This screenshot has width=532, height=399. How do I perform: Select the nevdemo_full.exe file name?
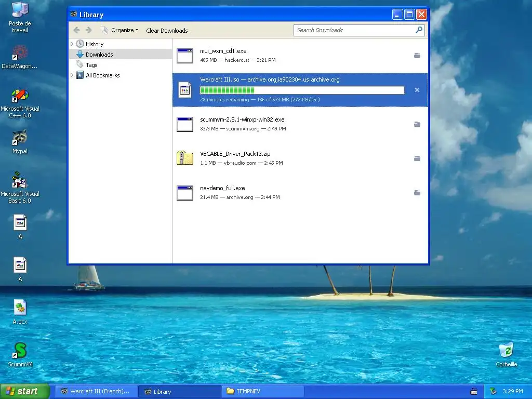(222, 188)
